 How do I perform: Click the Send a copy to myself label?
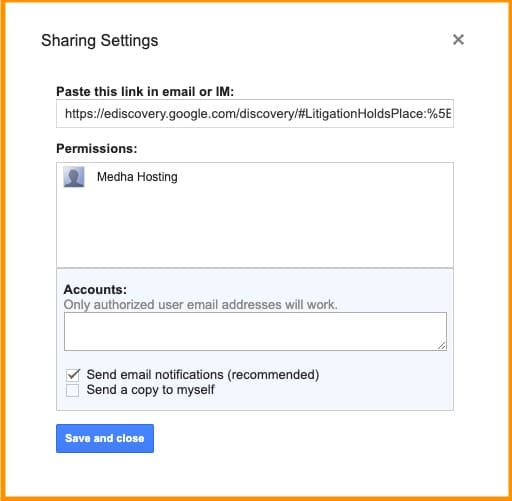(x=150, y=390)
